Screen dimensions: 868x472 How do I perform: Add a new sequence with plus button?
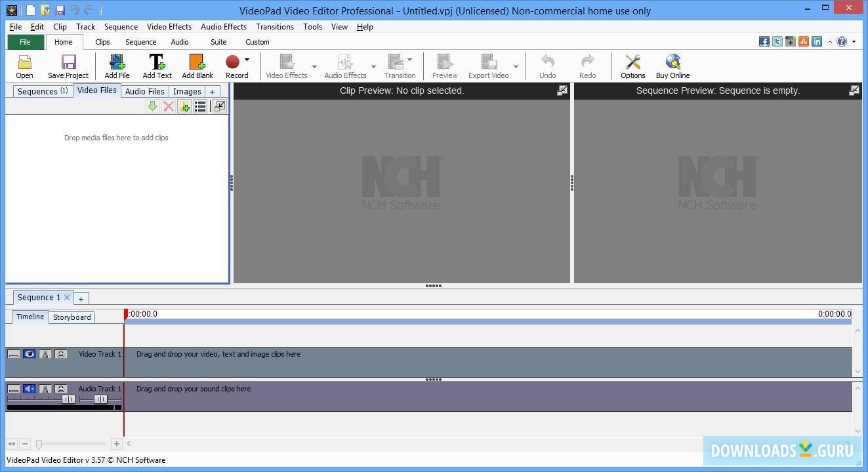81,298
